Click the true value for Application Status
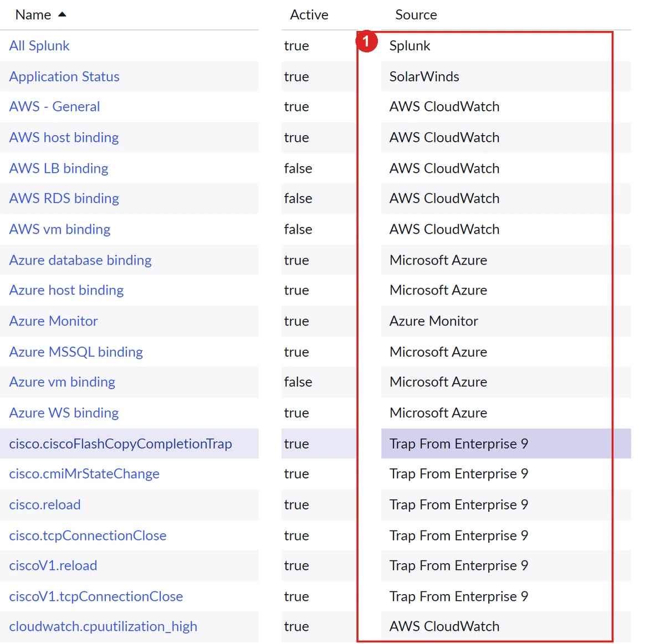Screen dimensions: 665x644 296,76
